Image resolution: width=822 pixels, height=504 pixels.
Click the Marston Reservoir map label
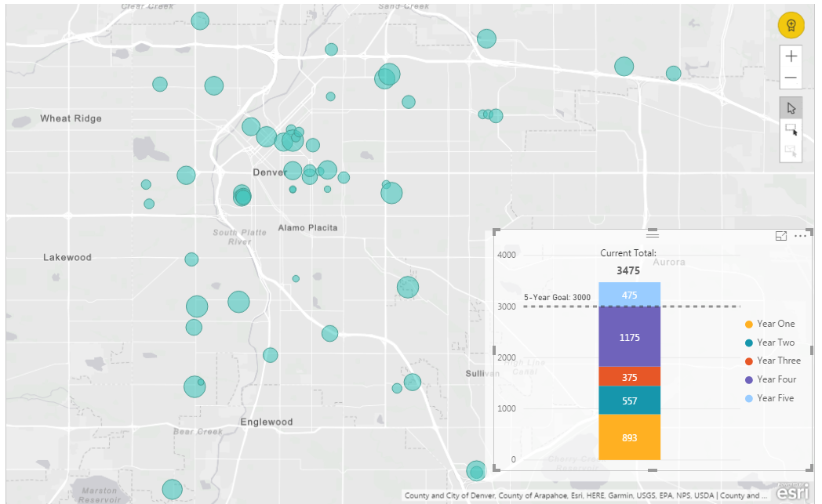(100, 495)
